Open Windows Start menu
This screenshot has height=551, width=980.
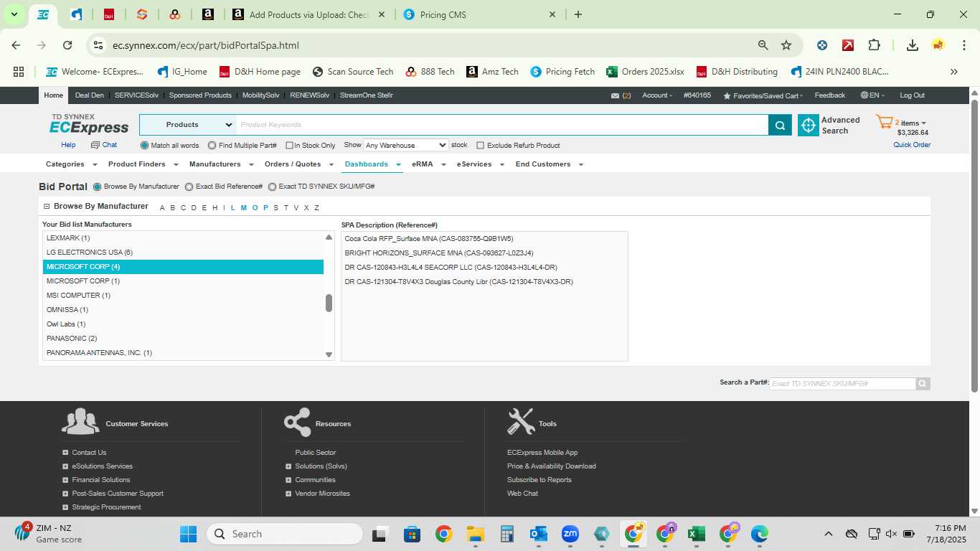188,534
